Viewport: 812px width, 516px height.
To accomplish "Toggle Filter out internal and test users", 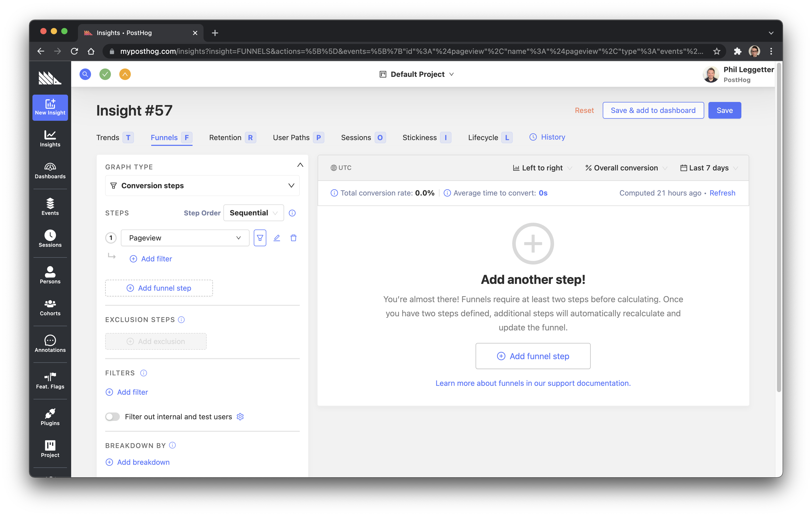I will pos(112,417).
